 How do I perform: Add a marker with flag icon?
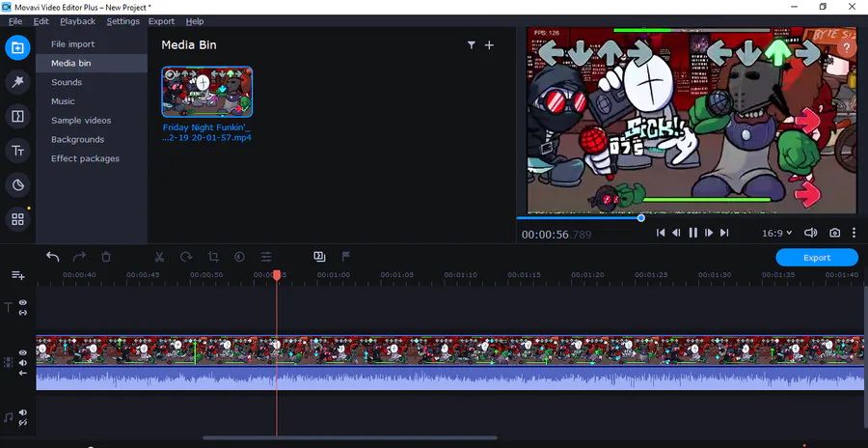(x=346, y=256)
